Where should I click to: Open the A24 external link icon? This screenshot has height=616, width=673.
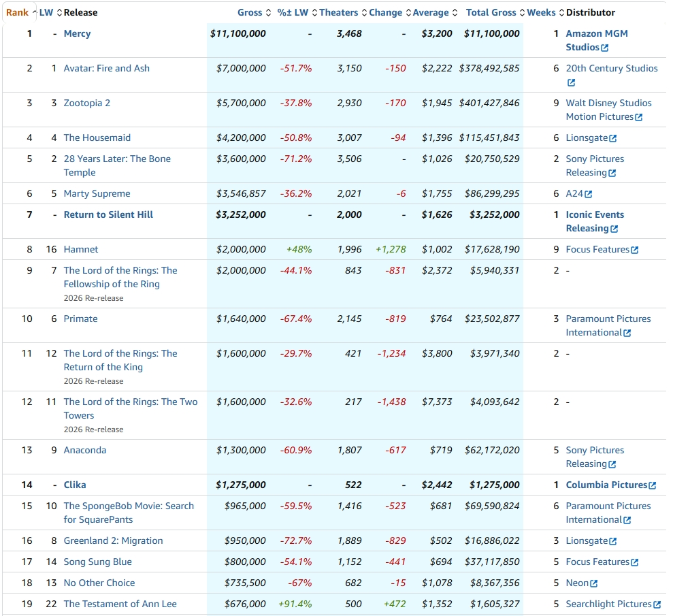588,194
